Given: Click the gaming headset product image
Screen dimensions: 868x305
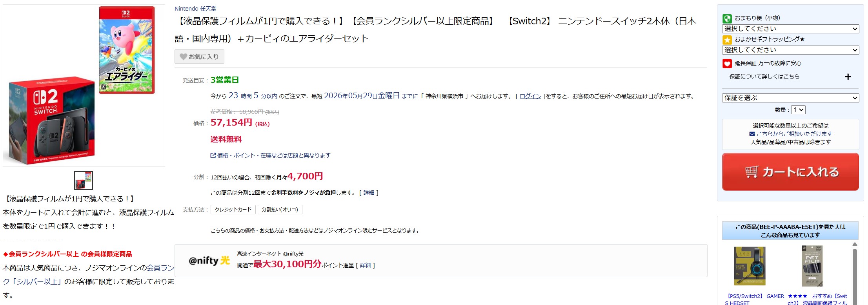Looking at the screenshot, I should point(750,266).
